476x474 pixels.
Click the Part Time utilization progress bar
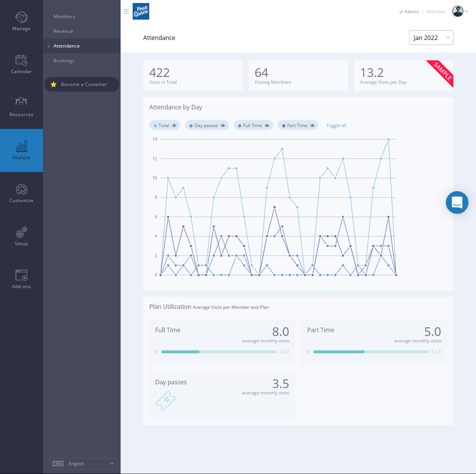click(371, 352)
